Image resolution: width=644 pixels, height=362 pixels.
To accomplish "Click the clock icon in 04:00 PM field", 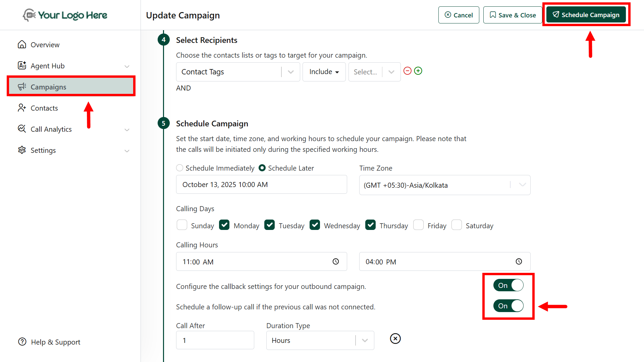I will (x=519, y=262).
